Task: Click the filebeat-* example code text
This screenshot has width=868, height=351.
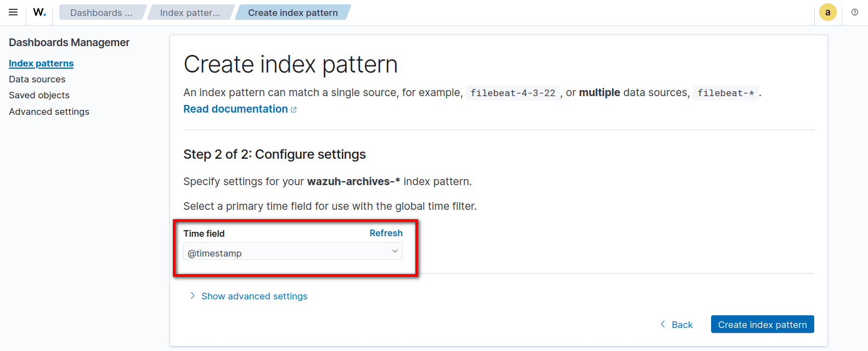Action: (725, 93)
